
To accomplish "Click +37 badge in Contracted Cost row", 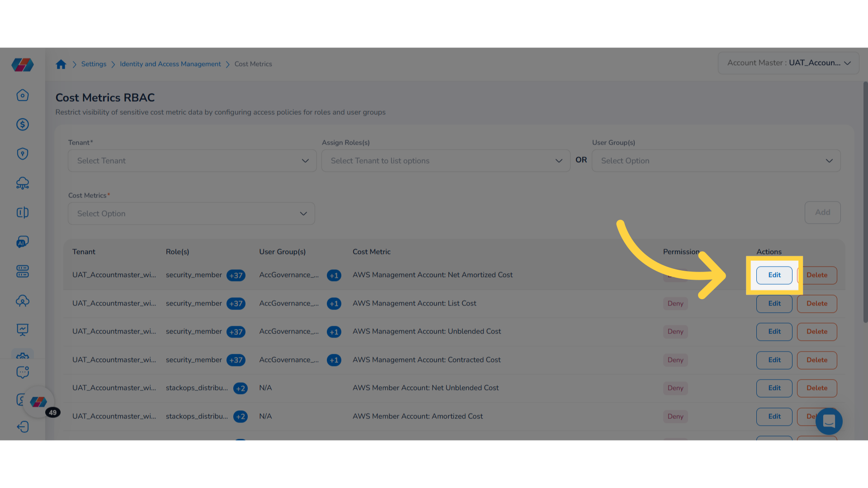I will [236, 361].
